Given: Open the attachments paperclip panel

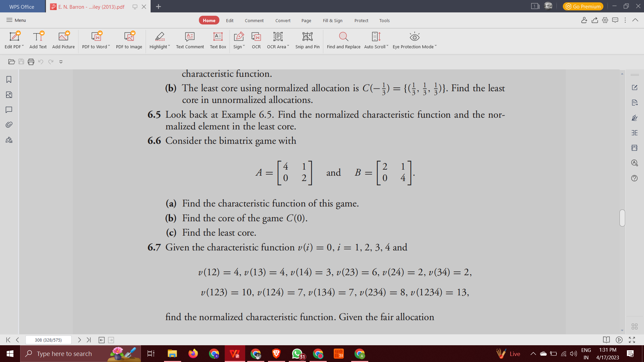Looking at the screenshot, I should click(9, 125).
